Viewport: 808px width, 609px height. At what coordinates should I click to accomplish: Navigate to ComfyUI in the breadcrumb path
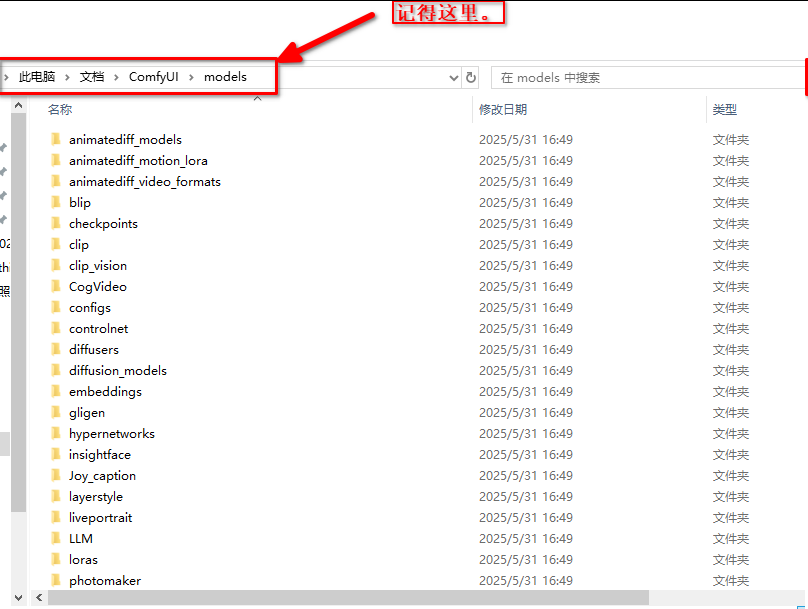pyautogui.click(x=153, y=77)
